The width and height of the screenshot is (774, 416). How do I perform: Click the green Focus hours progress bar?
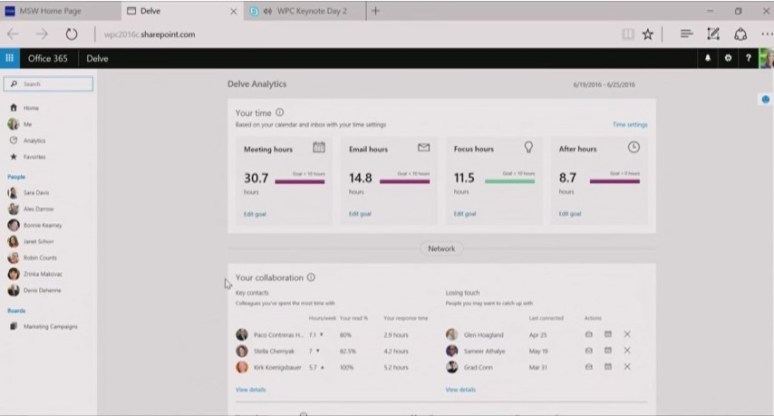point(510,181)
